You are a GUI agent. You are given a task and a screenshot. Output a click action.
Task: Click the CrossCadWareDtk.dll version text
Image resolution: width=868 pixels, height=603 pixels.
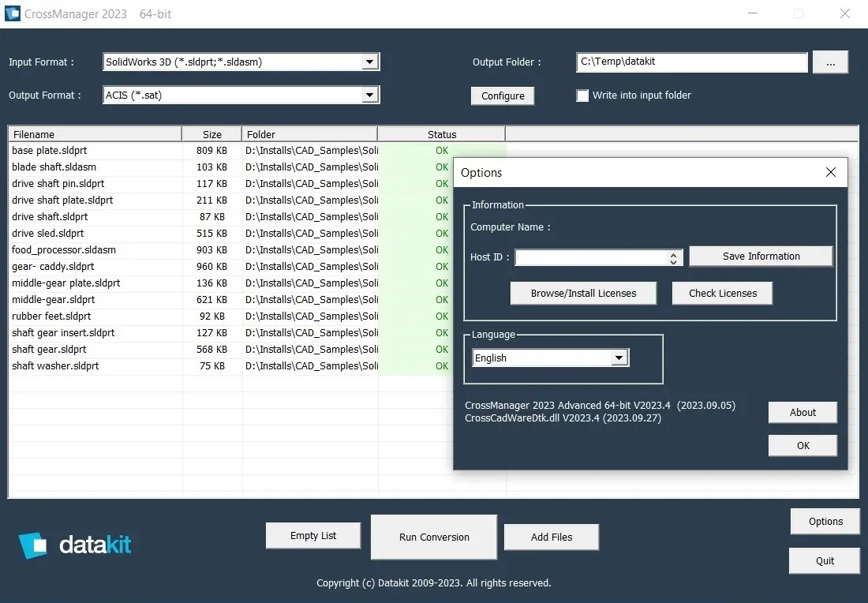[x=563, y=418]
